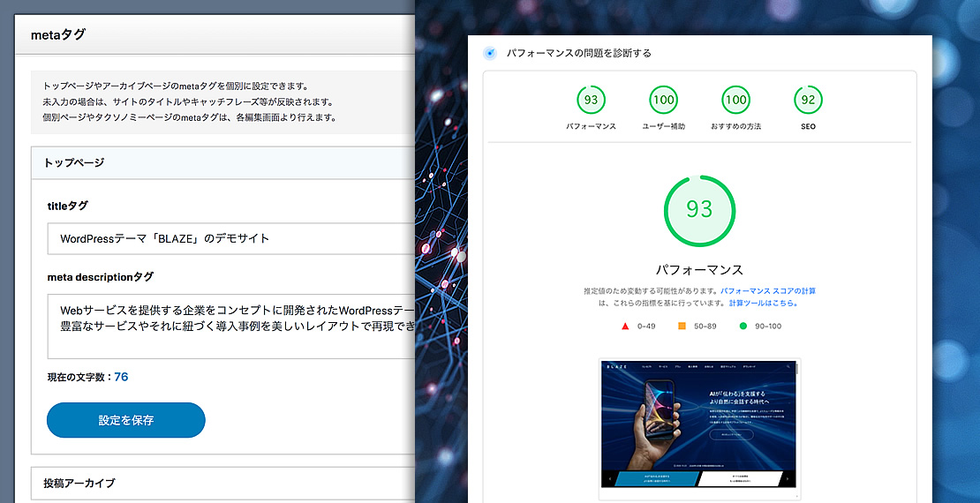The height and width of the screenshot is (503, 980).
Task: Select the 93 パフォーマンス score gauge
Action: [x=591, y=100]
